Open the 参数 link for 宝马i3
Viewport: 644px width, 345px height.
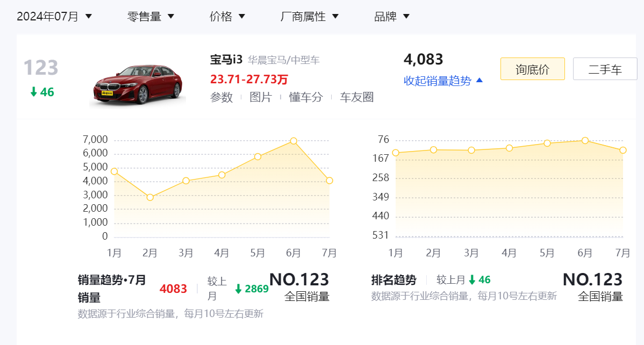221,97
